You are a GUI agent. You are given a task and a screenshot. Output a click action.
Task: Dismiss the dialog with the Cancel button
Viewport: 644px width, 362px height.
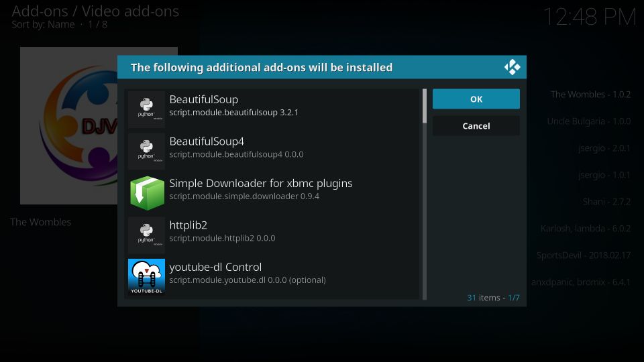[x=476, y=126]
